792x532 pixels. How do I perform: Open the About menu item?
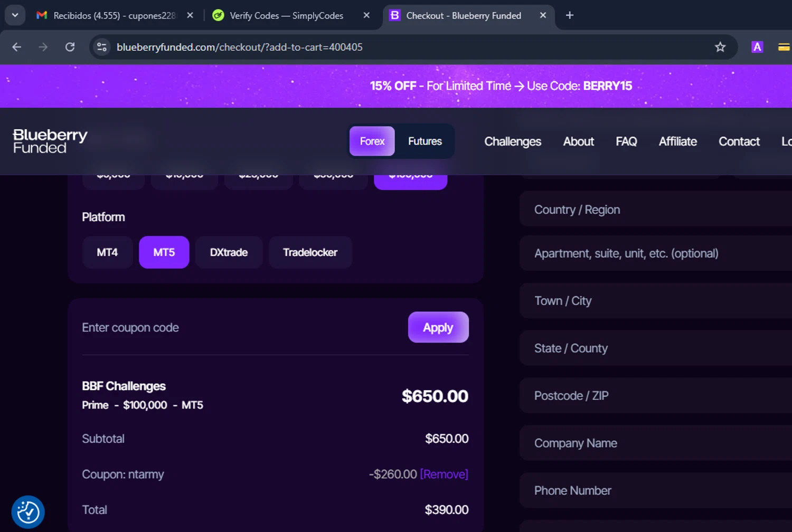click(x=579, y=141)
